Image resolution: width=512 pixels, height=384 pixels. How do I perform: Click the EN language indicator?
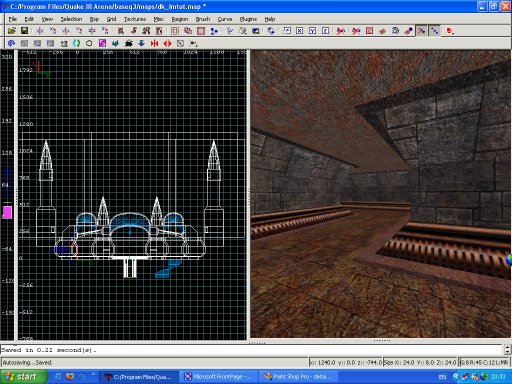[442, 377]
